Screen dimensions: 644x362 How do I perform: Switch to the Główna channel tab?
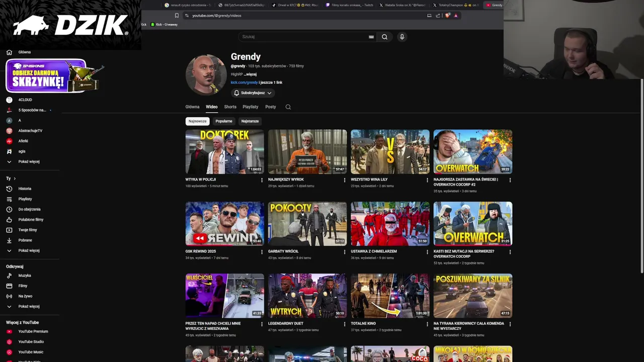click(192, 107)
